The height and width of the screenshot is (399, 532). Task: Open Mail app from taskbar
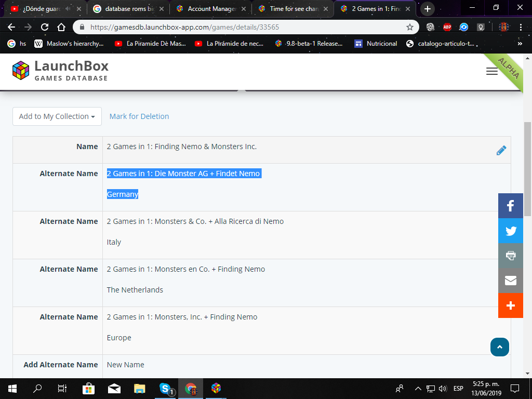114,389
